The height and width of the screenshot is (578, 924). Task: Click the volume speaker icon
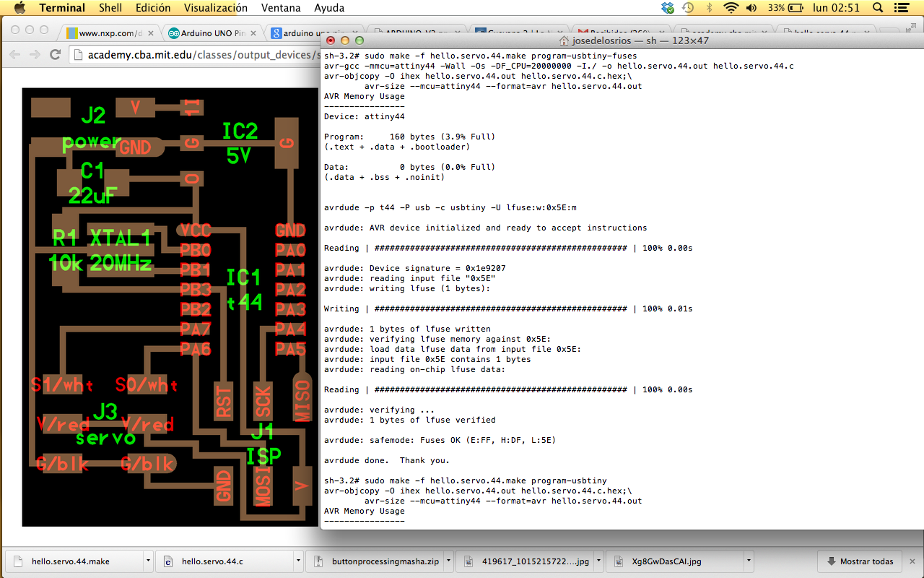751,8
